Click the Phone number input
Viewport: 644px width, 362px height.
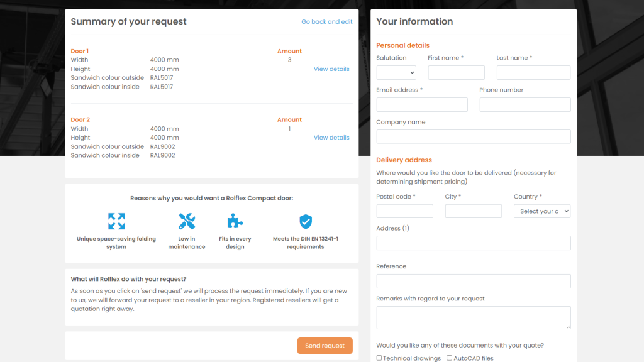coord(525,105)
